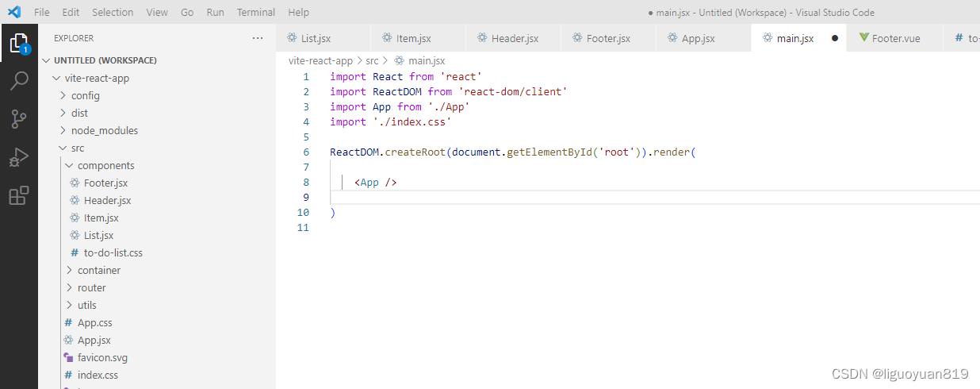
Task: Open the Selection menu
Action: pos(113,12)
